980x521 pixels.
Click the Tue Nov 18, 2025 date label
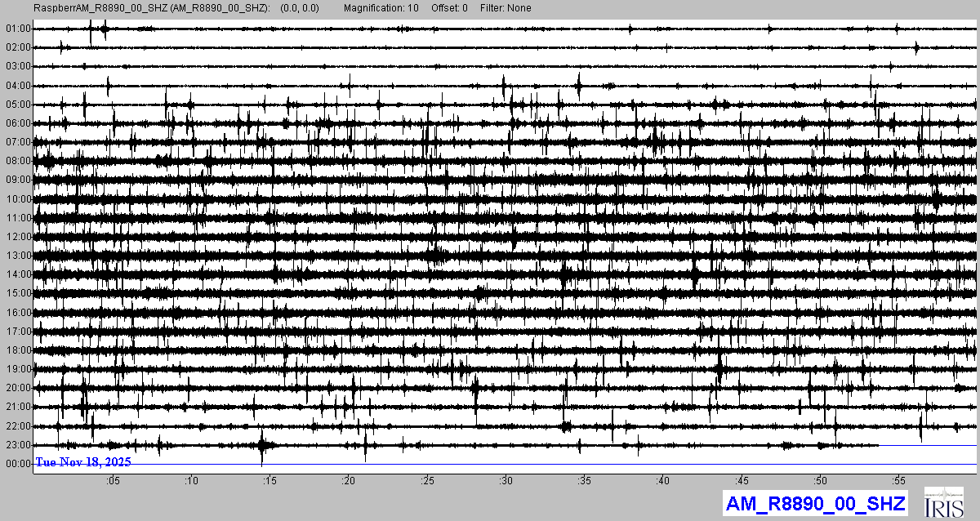coord(83,462)
